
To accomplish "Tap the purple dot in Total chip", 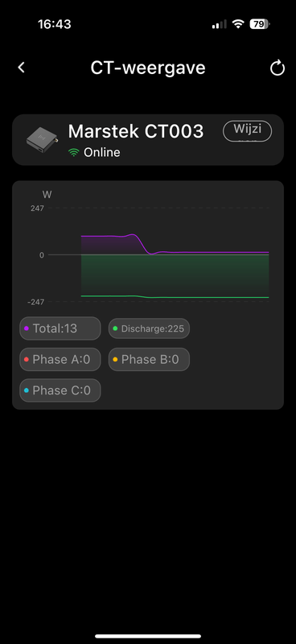I will pos(27,328).
